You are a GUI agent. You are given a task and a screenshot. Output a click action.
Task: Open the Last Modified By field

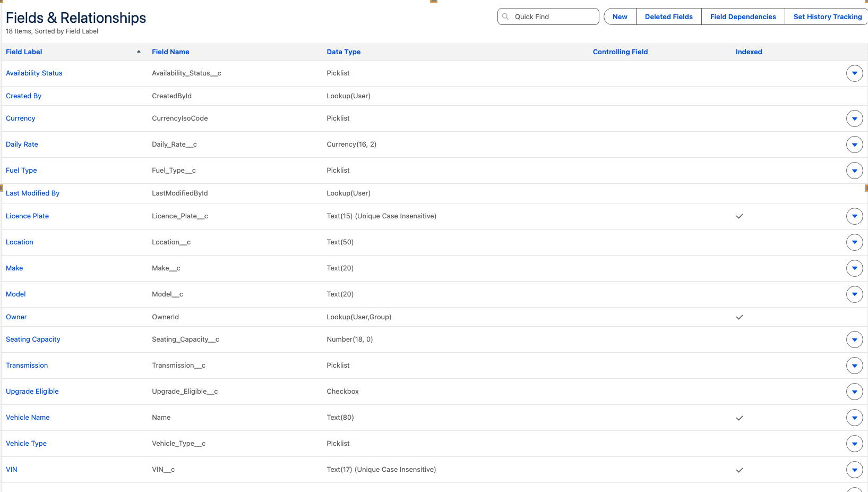coord(32,193)
